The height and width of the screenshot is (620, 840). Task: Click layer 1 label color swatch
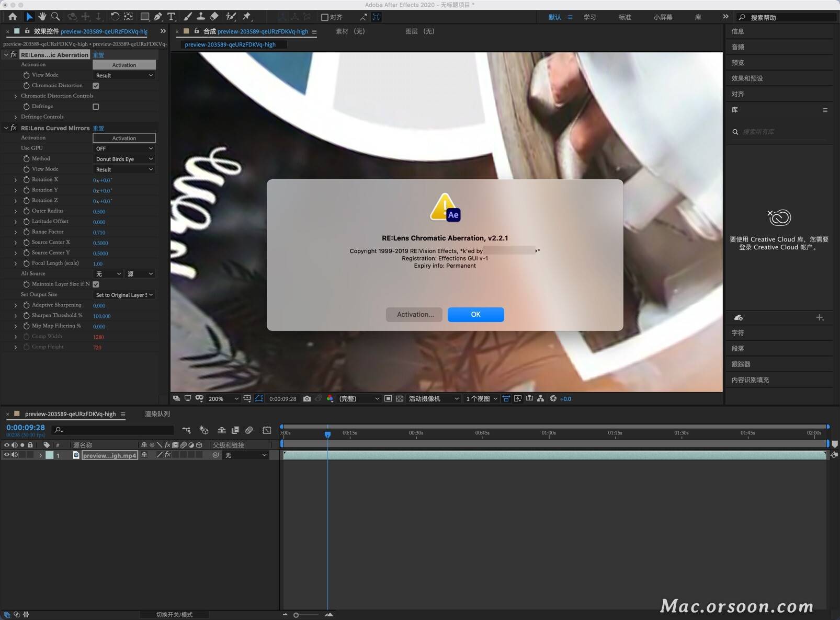point(49,455)
